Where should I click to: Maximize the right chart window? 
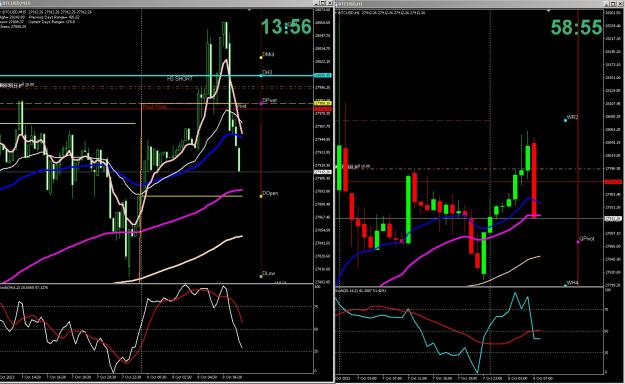point(613,4)
